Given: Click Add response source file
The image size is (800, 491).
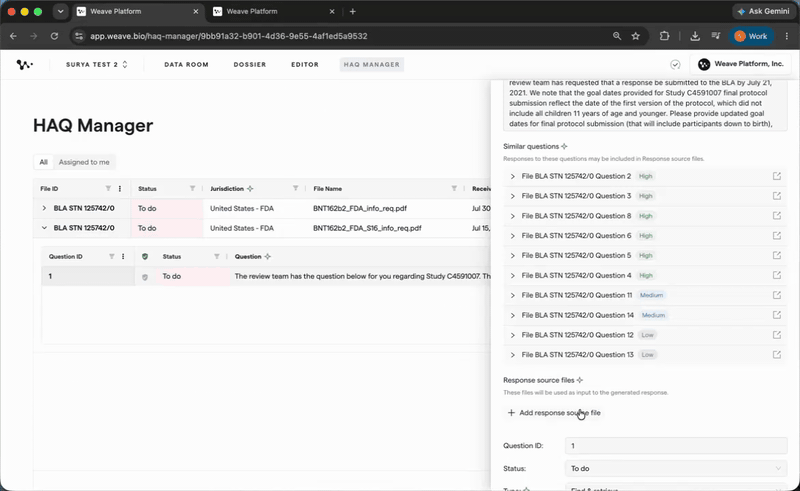Looking at the screenshot, I should (x=554, y=413).
